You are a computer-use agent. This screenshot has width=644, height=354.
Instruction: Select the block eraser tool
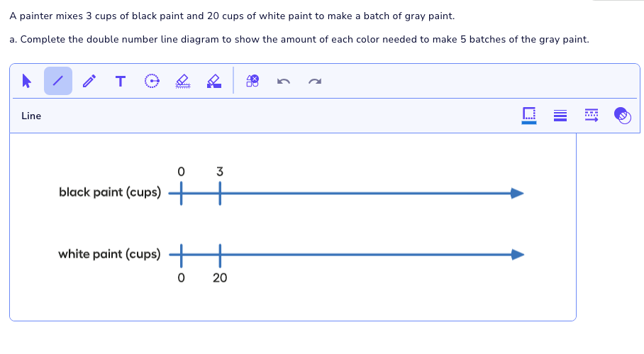(x=213, y=82)
